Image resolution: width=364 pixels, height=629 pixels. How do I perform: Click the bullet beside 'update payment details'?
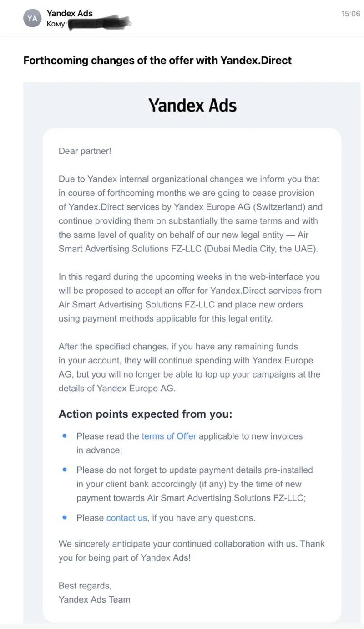pos(65,469)
